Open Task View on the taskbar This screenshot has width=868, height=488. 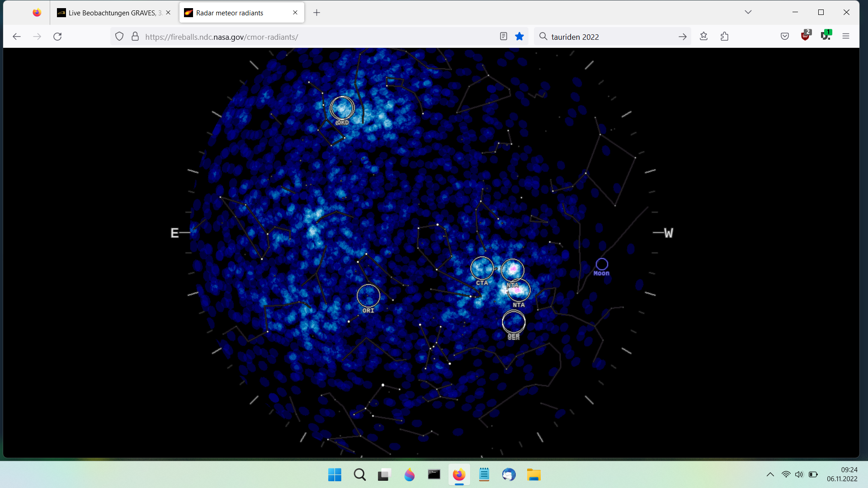(384, 475)
